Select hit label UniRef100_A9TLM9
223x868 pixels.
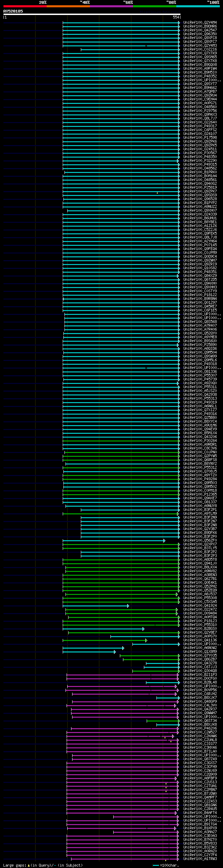(200, 514)
